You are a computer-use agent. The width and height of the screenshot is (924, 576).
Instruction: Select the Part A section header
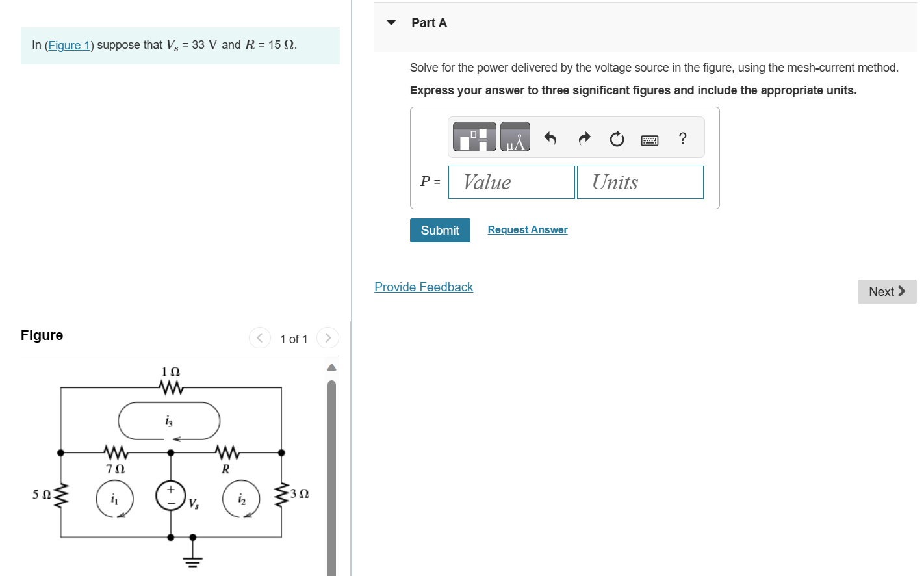[x=429, y=22]
